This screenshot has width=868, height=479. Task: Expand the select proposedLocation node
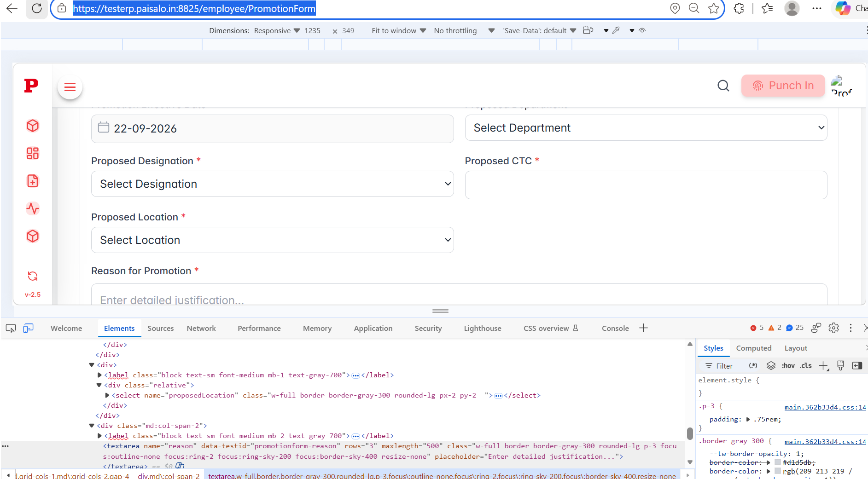click(x=107, y=395)
